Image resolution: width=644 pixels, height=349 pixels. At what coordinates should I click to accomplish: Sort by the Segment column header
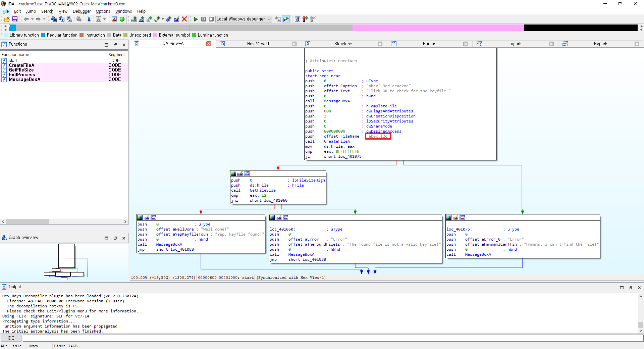tap(117, 54)
